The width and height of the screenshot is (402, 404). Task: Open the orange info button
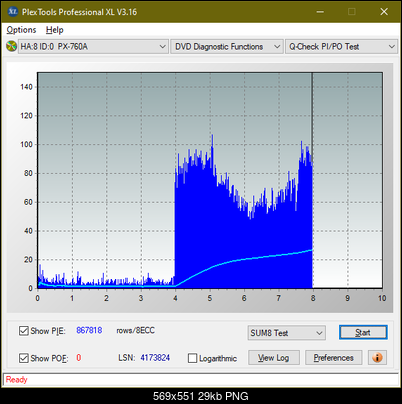point(377,358)
